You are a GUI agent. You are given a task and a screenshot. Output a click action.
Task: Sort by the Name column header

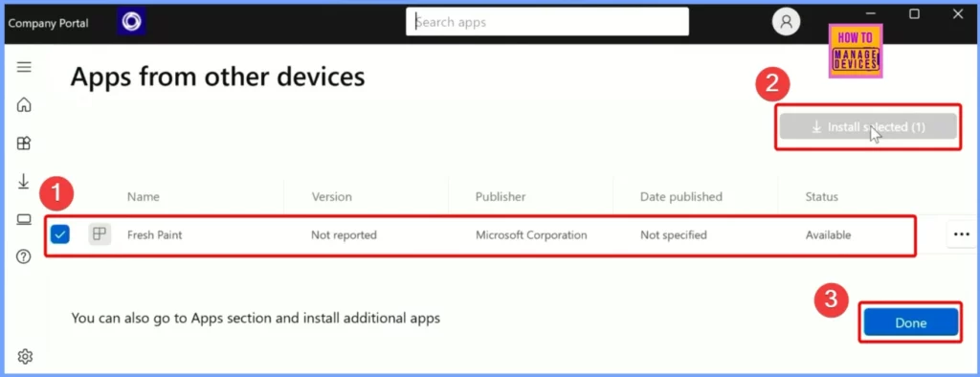point(144,197)
